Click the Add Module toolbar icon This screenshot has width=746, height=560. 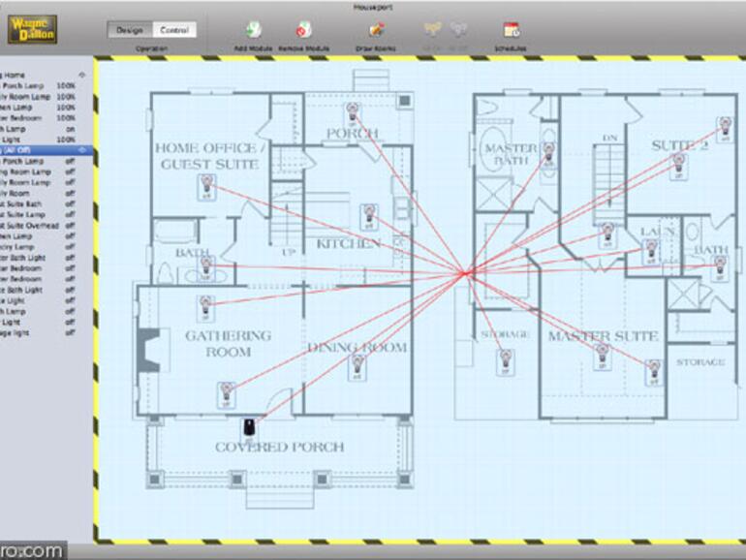254,30
